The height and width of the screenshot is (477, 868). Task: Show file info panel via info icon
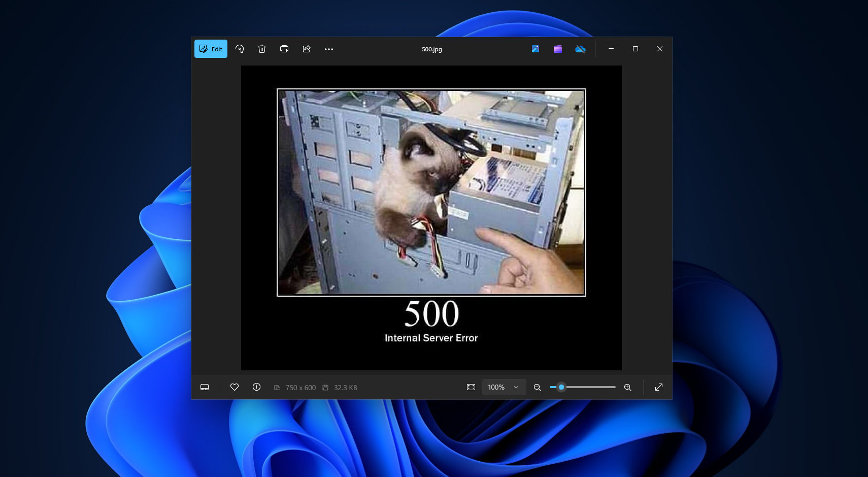[257, 387]
